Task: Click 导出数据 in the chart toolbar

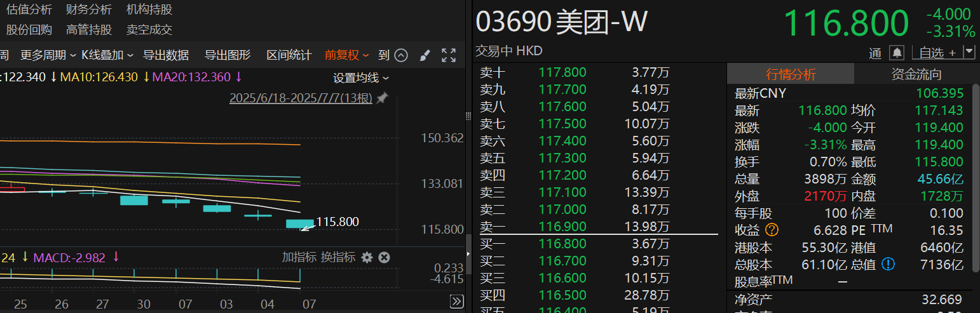Action: click(166, 55)
